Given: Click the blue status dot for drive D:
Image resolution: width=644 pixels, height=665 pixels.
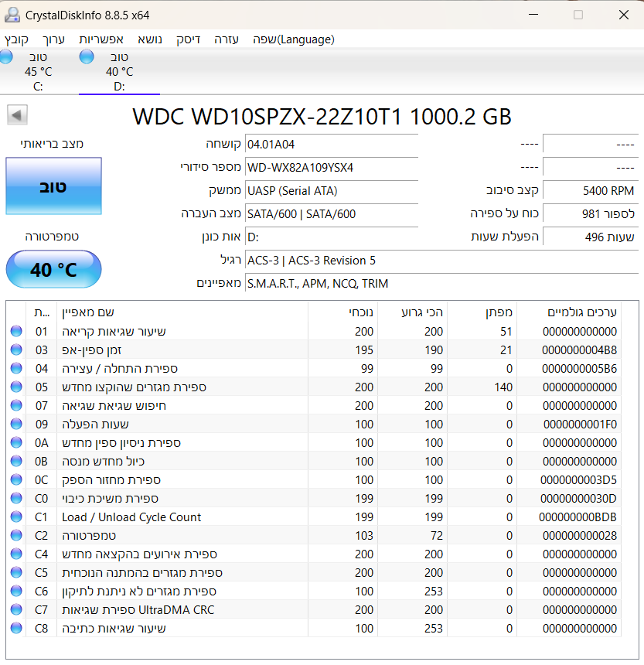Looking at the screenshot, I should point(86,56).
